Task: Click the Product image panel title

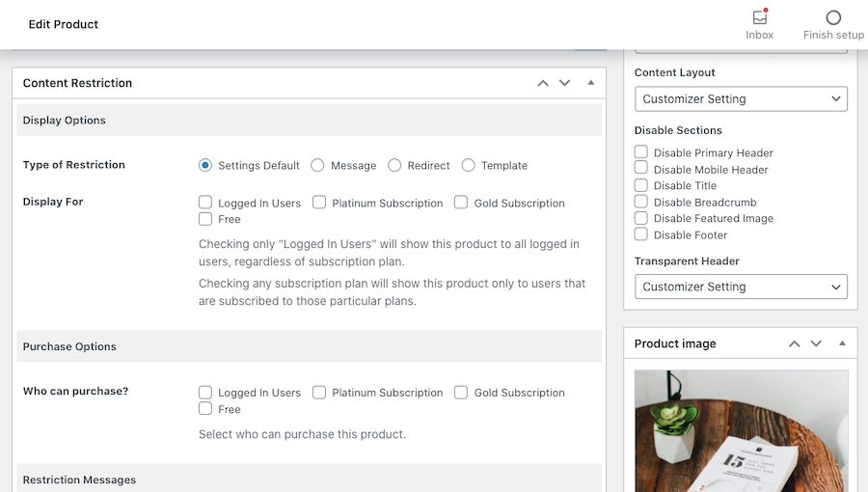Action: 675,343
